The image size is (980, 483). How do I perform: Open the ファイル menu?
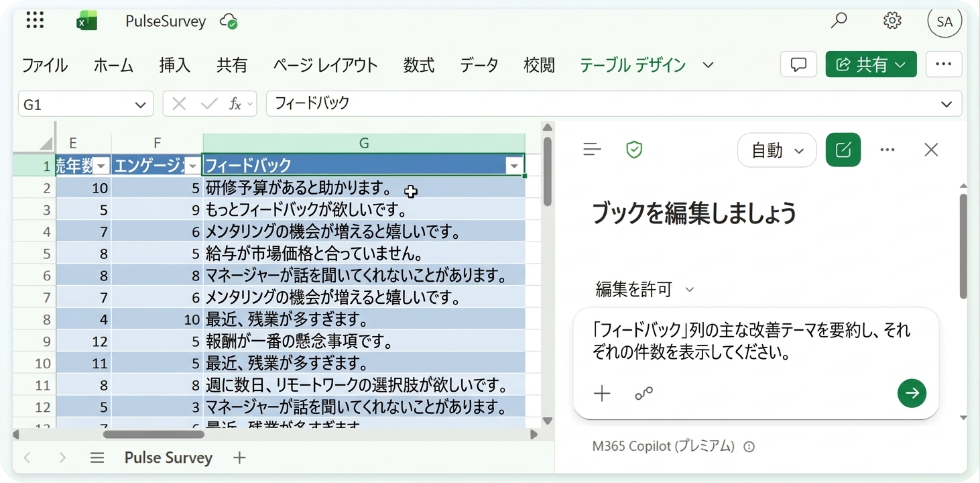(x=45, y=65)
